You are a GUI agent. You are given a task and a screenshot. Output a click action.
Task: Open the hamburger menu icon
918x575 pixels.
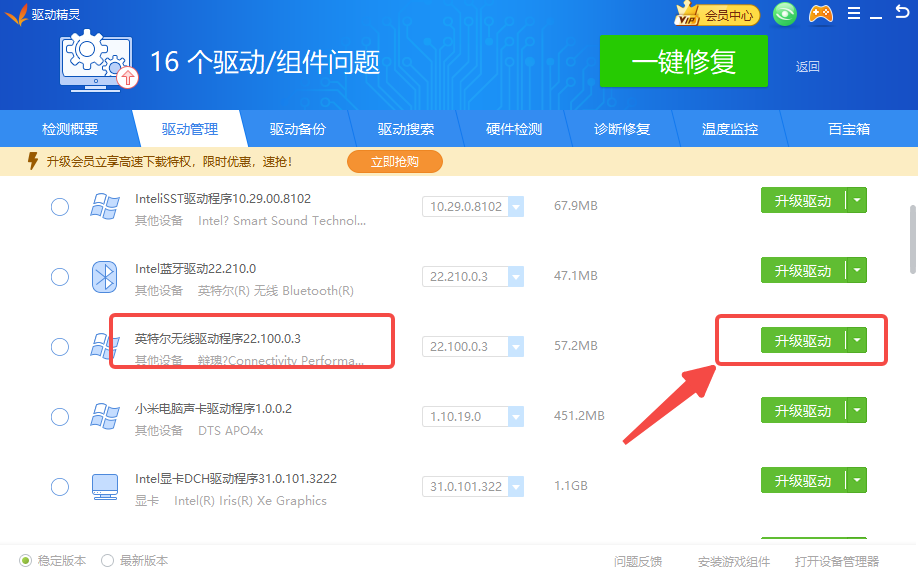(853, 14)
